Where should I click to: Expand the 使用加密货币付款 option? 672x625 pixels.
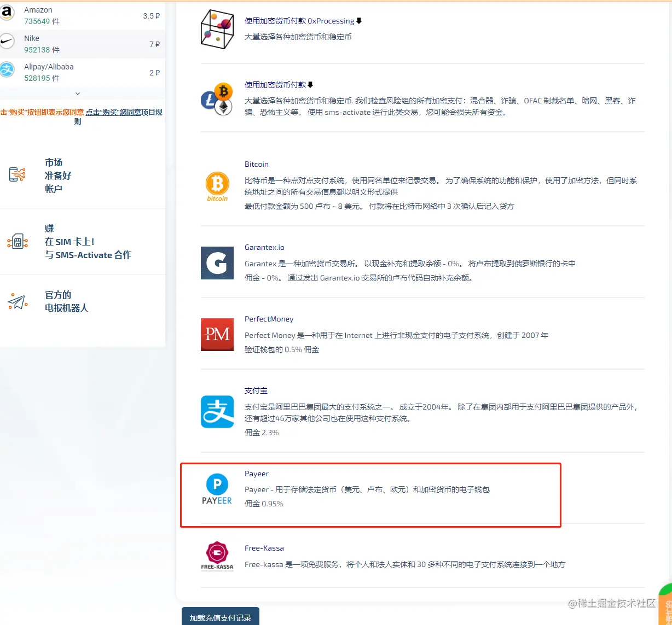[279, 85]
